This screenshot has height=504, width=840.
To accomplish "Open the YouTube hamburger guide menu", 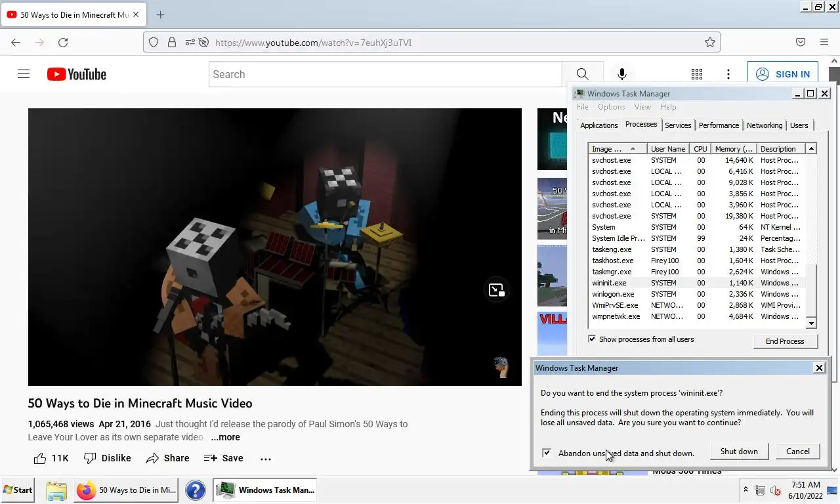I will pyautogui.click(x=24, y=74).
